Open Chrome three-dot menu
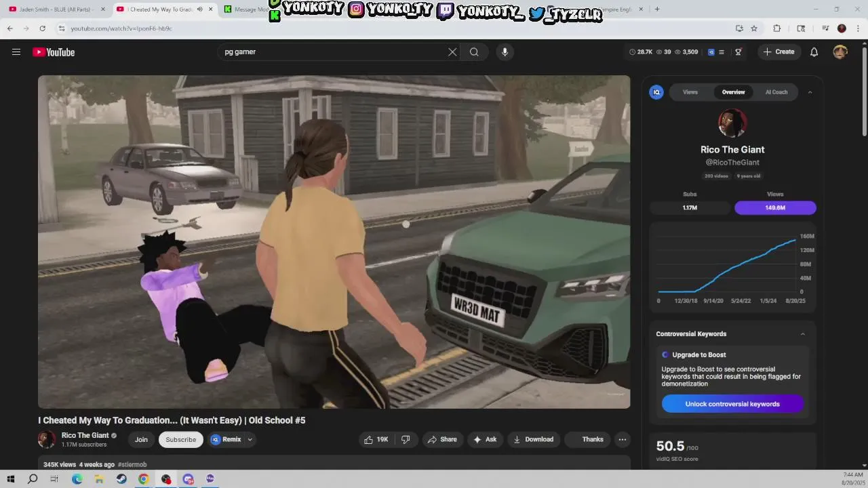Image resolution: width=868 pixels, height=488 pixels. point(857,28)
